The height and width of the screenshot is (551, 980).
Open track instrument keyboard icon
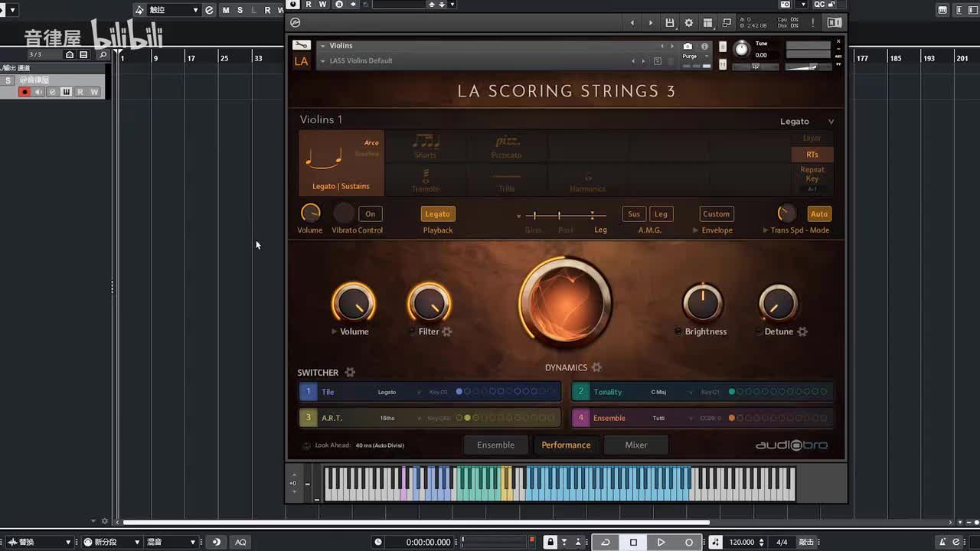(x=67, y=92)
